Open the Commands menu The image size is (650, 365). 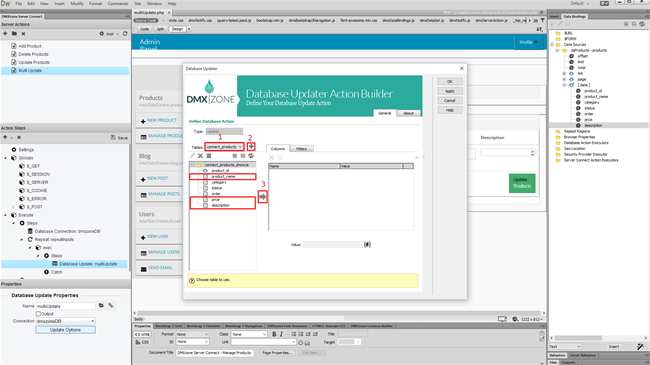118,3
